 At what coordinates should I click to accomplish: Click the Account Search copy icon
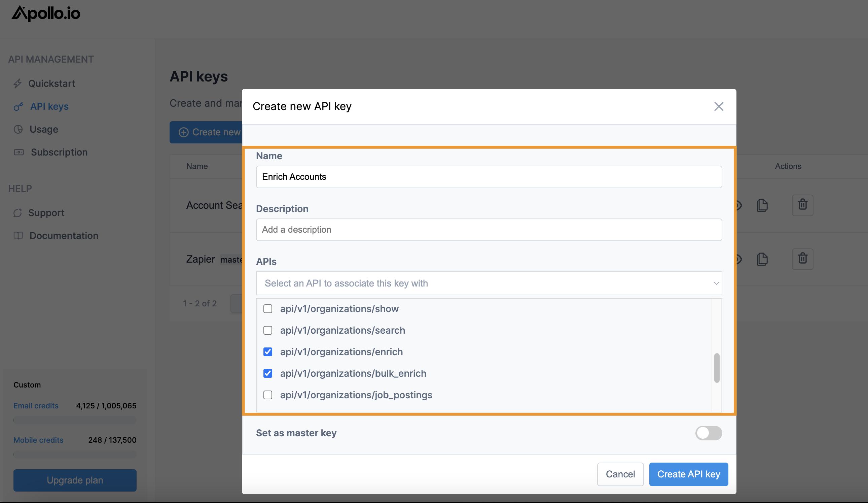tap(762, 205)
